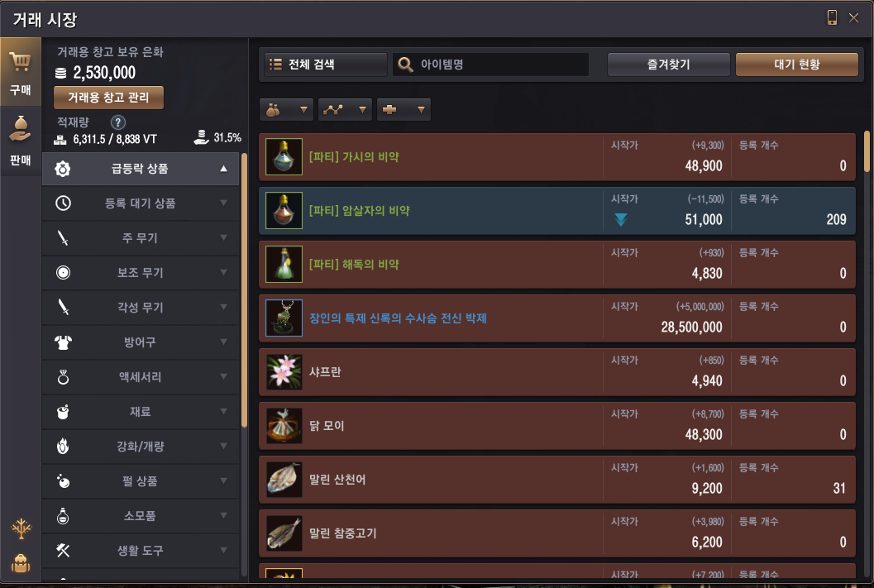This screenshot has height=588, width=874.
Task: Expand the 주 무기 category
Action: (x=141, y=238)
